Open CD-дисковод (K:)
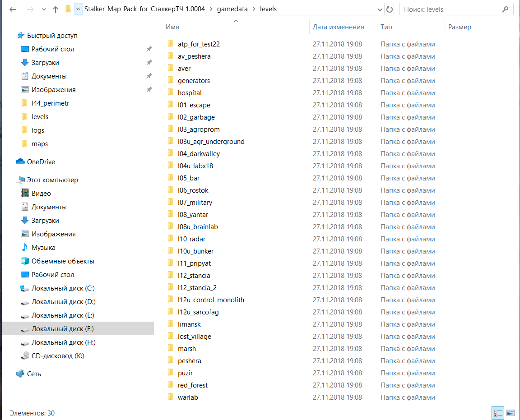The height and width of the screenshot is (420, 520). (58, 356)
